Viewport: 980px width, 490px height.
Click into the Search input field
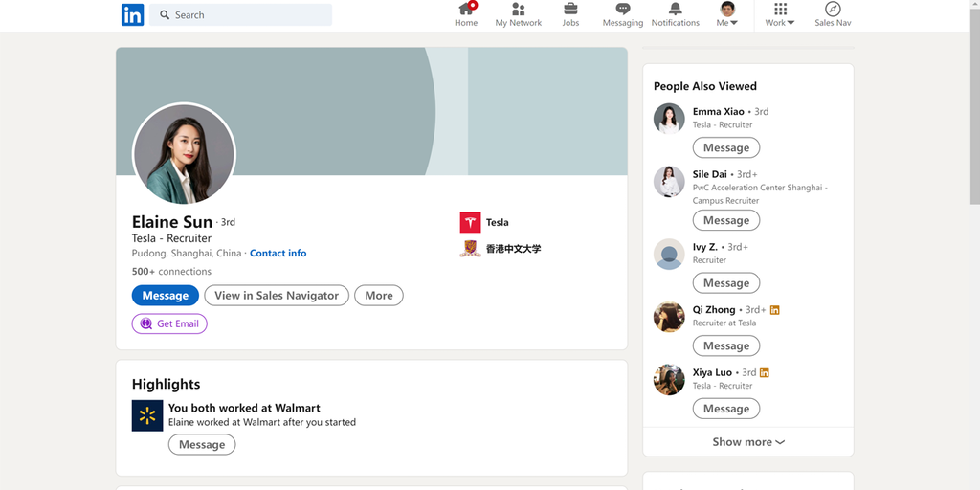pyautogui.click(x=249, y=15)
